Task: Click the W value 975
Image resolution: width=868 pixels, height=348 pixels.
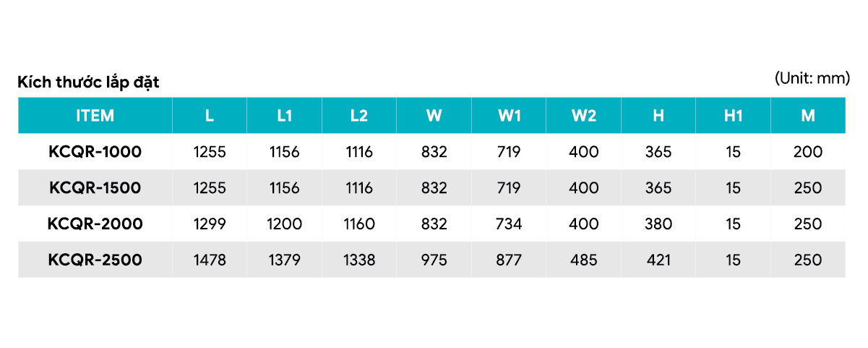Action: coord(434,260)
